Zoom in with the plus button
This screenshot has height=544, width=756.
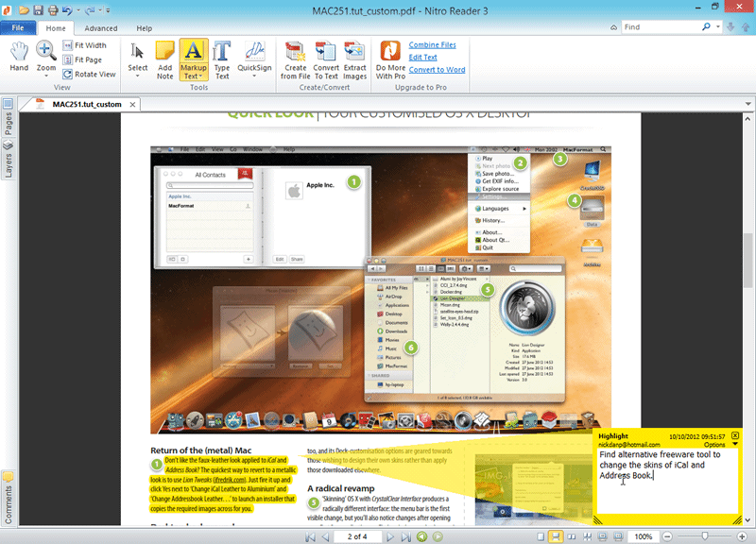(x=742, y=536)
